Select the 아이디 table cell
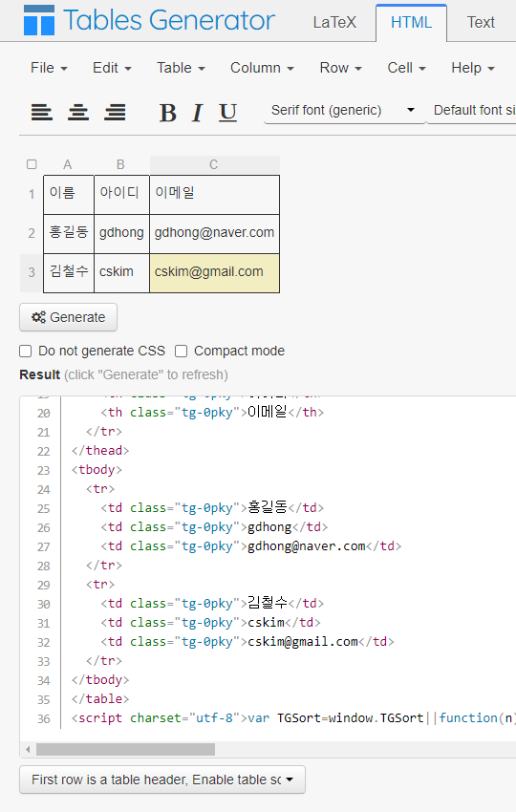The width and height of the screenshot is (516, 812). pyautogui.click(x=121, y=195)
